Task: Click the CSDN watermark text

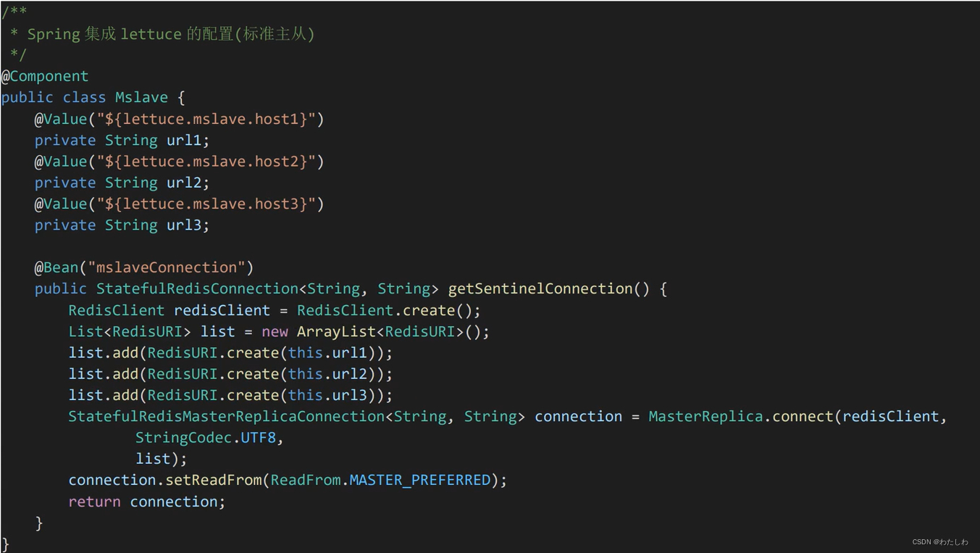Action: (x=940, y=542)
